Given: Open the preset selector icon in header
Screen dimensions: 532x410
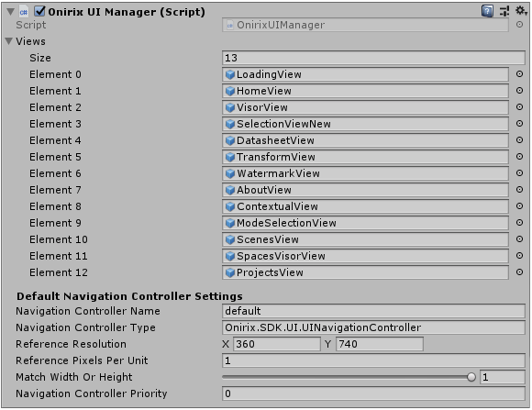Looking at the screenshot, I should coord(504,11).
